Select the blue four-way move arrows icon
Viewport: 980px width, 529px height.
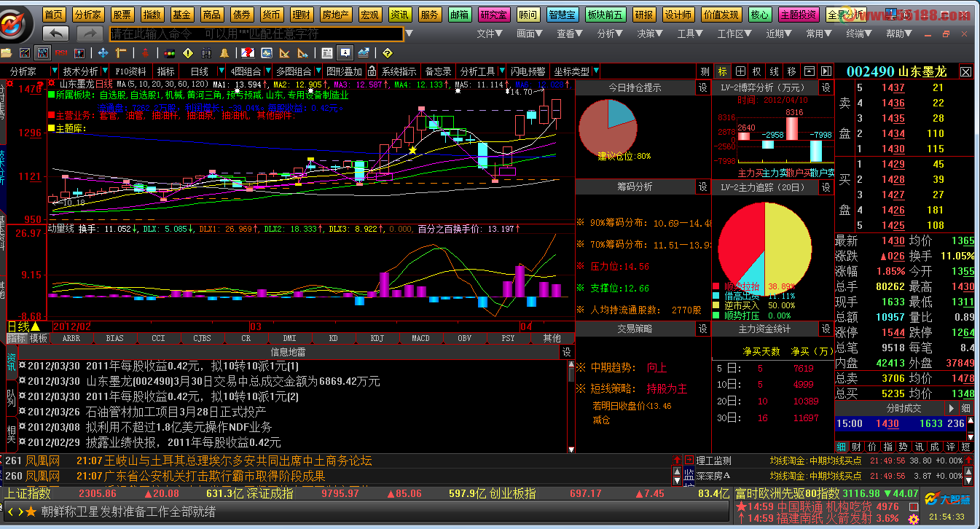(103, 52)
